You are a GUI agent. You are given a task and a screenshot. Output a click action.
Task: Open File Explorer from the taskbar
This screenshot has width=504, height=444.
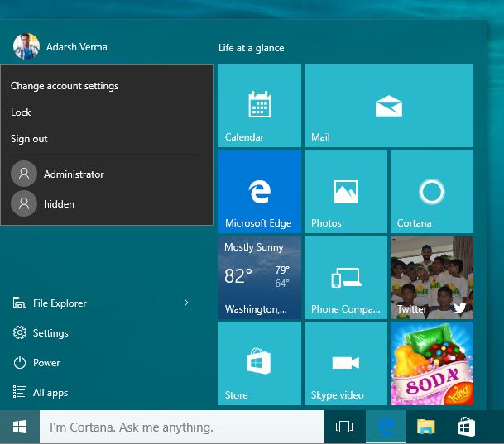click(425, 427)
